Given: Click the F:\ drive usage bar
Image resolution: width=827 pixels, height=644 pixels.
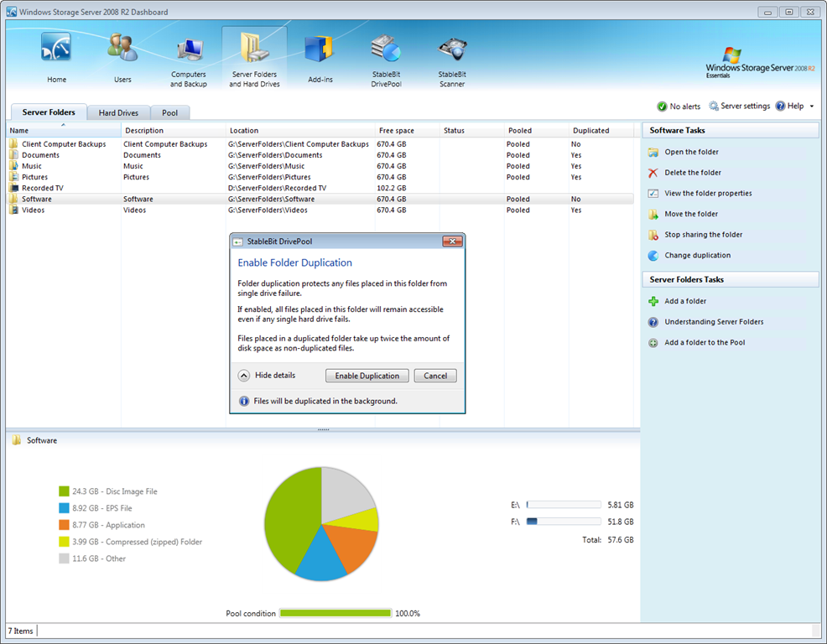Looking at the screenshot, I should pyautogui.click(x=564, y=522).
